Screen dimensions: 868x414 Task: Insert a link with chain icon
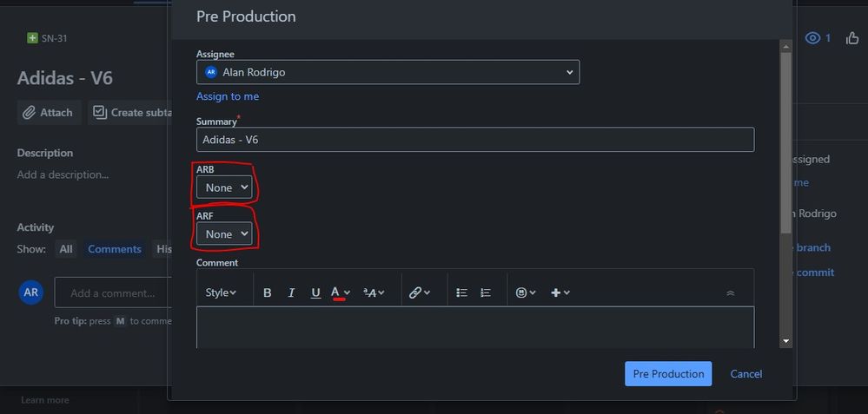(419, 293)
